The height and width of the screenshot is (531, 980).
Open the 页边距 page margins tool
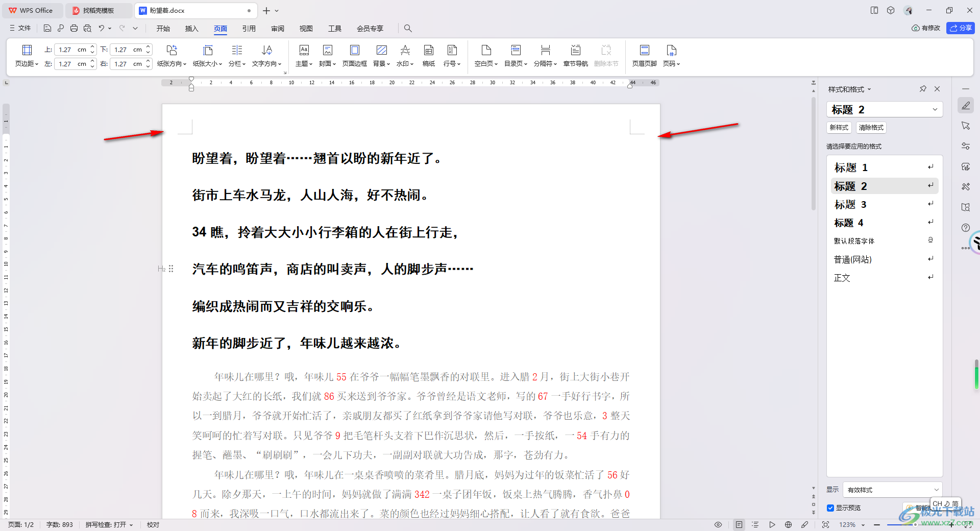(27, 56)
